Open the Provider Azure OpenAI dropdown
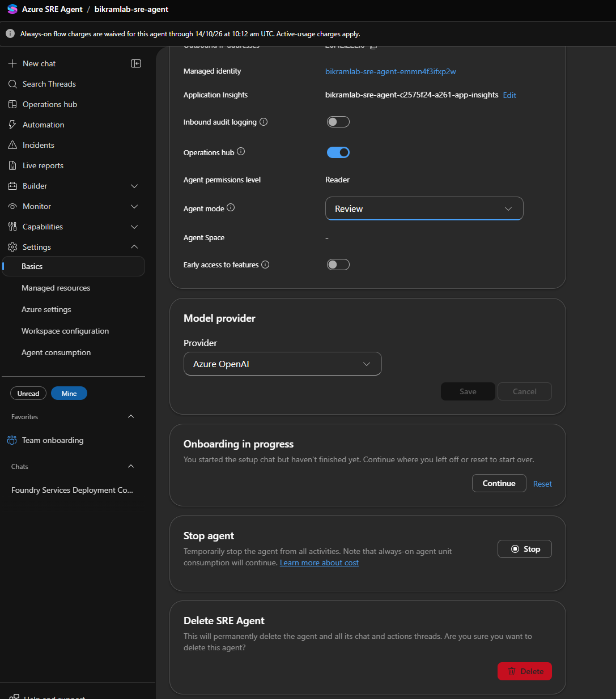This screenshot has width=616, height=699. [282, 364]
